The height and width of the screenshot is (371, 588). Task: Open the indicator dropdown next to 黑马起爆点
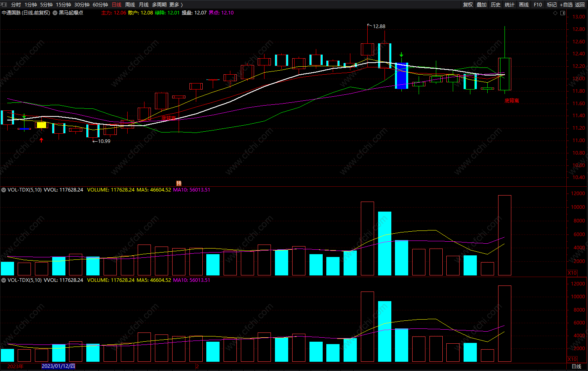point(55,13)
